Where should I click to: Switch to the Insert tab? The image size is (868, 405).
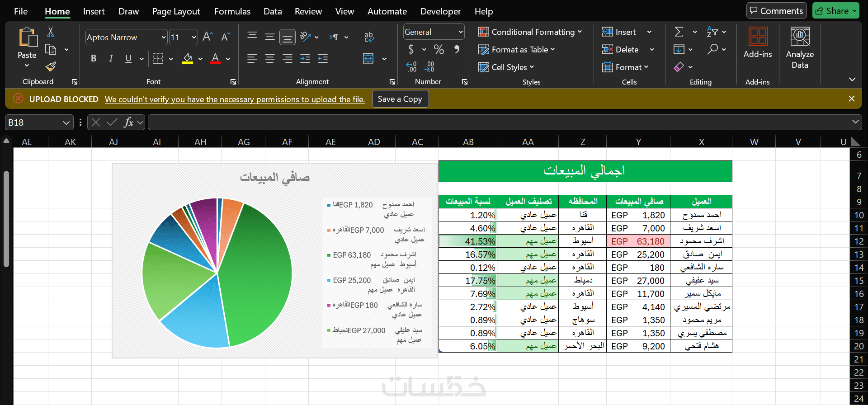94,11
